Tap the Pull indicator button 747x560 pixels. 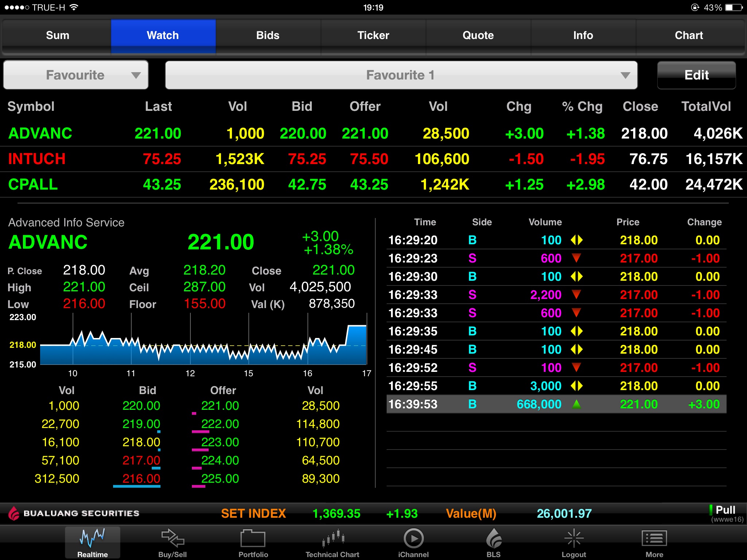coord(725,513)
